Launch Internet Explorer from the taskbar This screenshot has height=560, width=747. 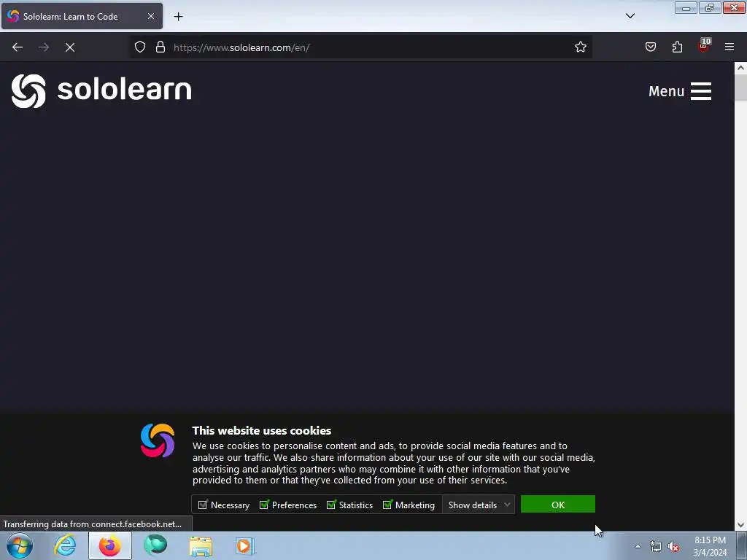(65, 545)
